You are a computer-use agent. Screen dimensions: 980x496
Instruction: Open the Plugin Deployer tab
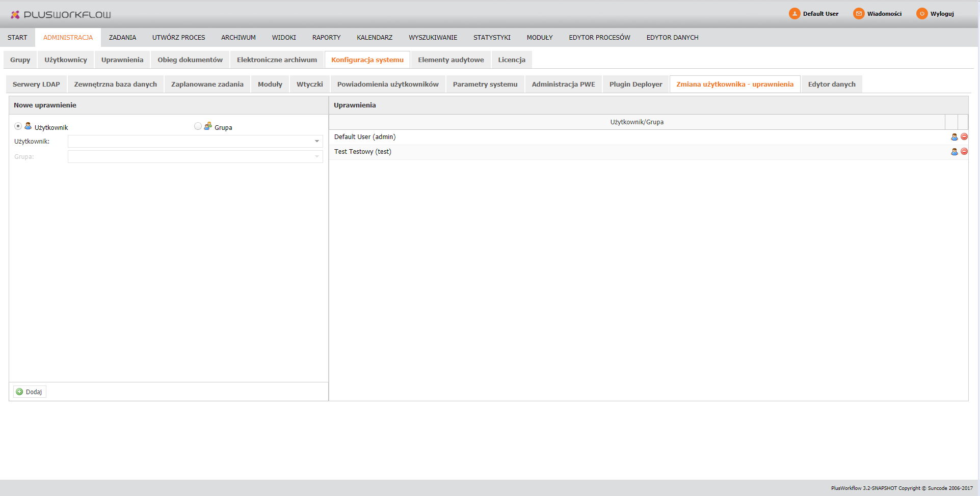635,85
